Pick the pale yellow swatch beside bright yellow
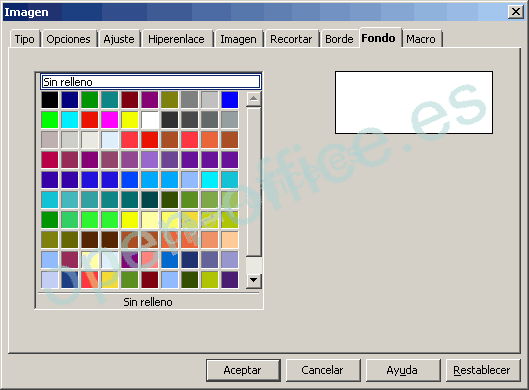 pyautogui.click(x=150, y=220)
